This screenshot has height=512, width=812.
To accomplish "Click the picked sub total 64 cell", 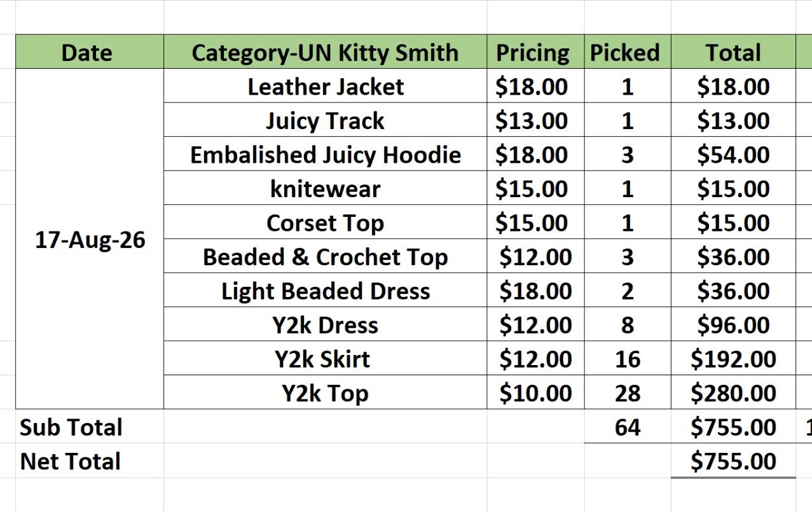I will pyautogui.click(x=627, y=426).
